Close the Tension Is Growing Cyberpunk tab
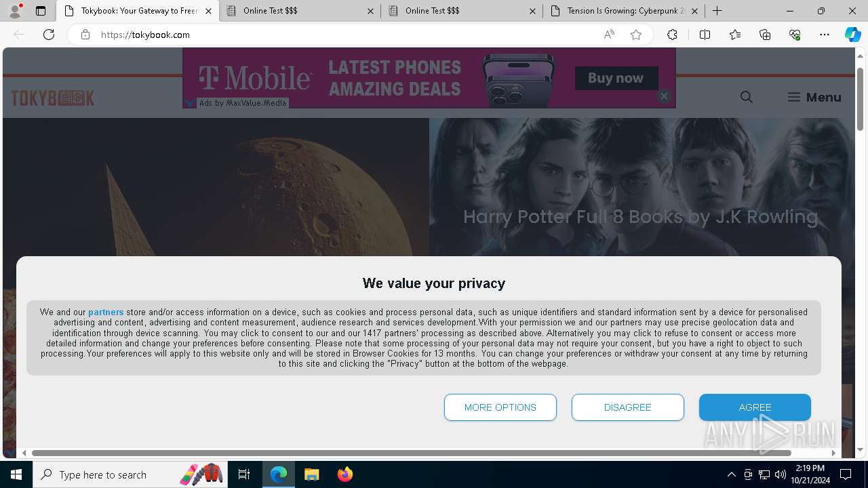 pos(694,11)
